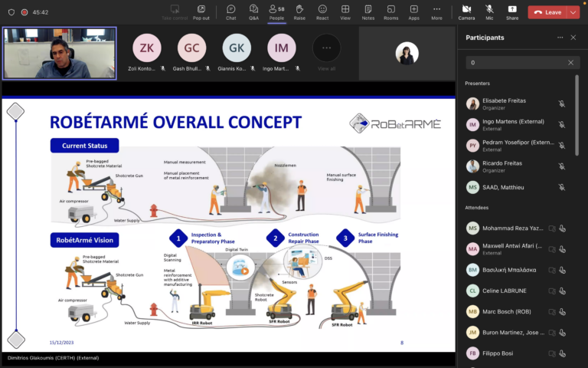Screen dimensions: 588x368
Task: Click the RobétArmé Vision label in slide
Action: (x=85, y=240)
